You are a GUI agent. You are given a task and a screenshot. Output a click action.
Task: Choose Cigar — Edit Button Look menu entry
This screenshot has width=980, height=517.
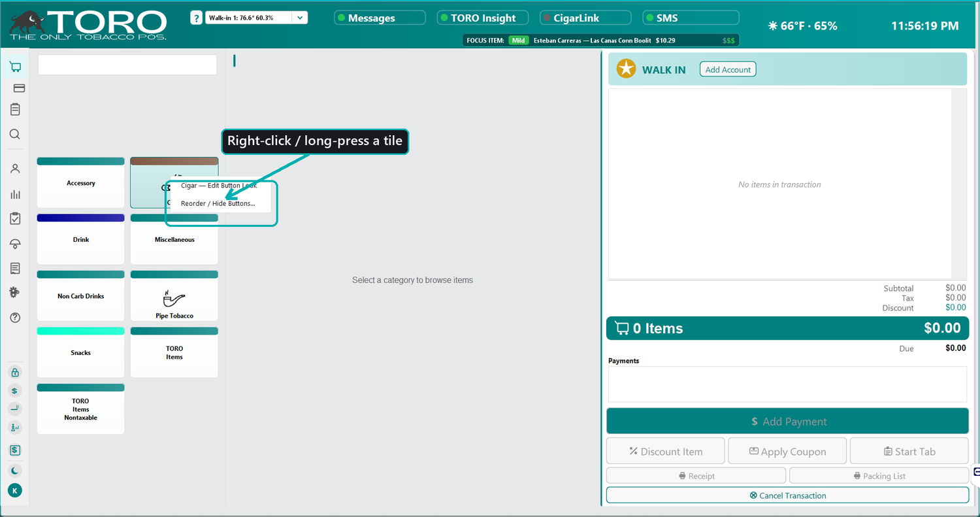click(x=220, y=186)
